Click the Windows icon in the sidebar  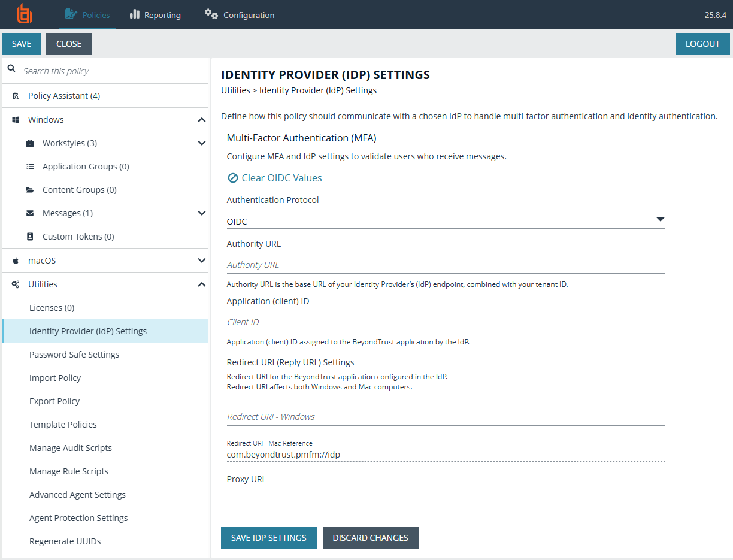pyautogui.click(x=16, y=119)
